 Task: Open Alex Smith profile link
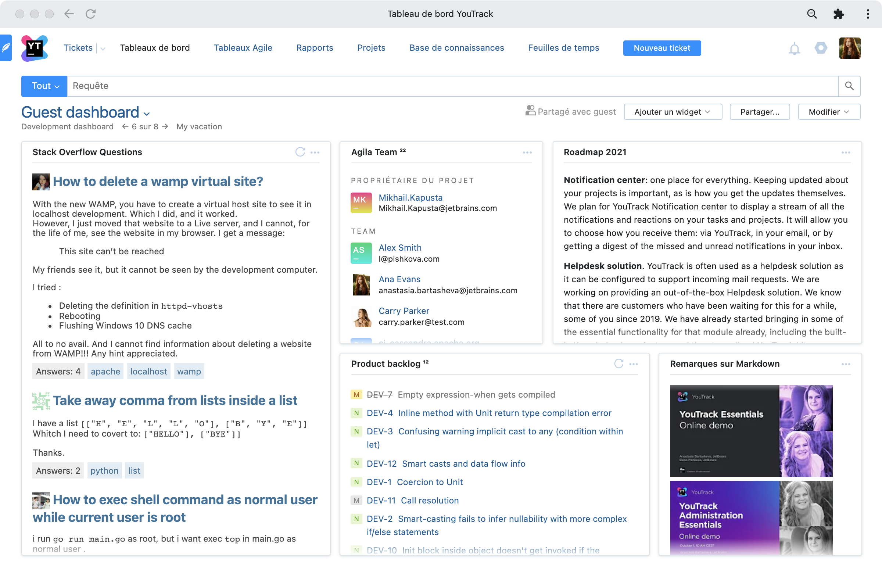click(x=400, y=247)
